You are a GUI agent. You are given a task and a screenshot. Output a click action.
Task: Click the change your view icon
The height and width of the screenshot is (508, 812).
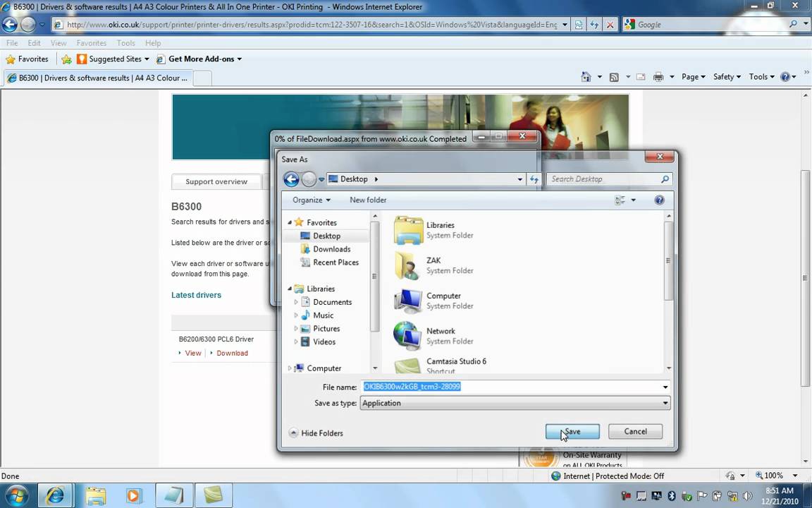620,200
